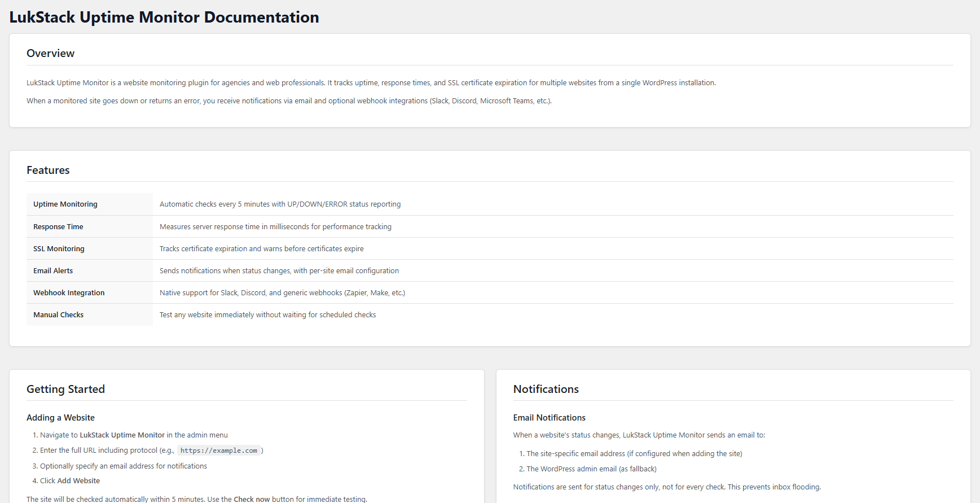Click the 'Optionally specify an email address' step

[124, 466]
